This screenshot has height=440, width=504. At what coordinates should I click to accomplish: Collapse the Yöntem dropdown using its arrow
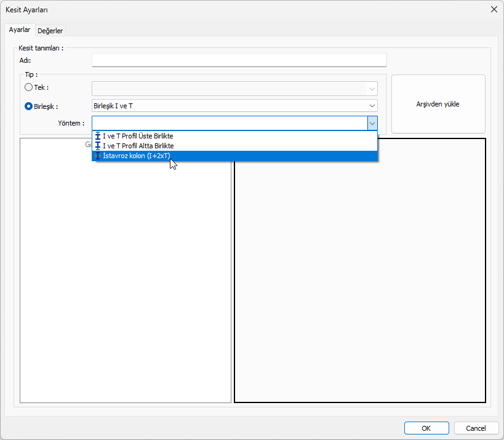[x=372, y=123]
